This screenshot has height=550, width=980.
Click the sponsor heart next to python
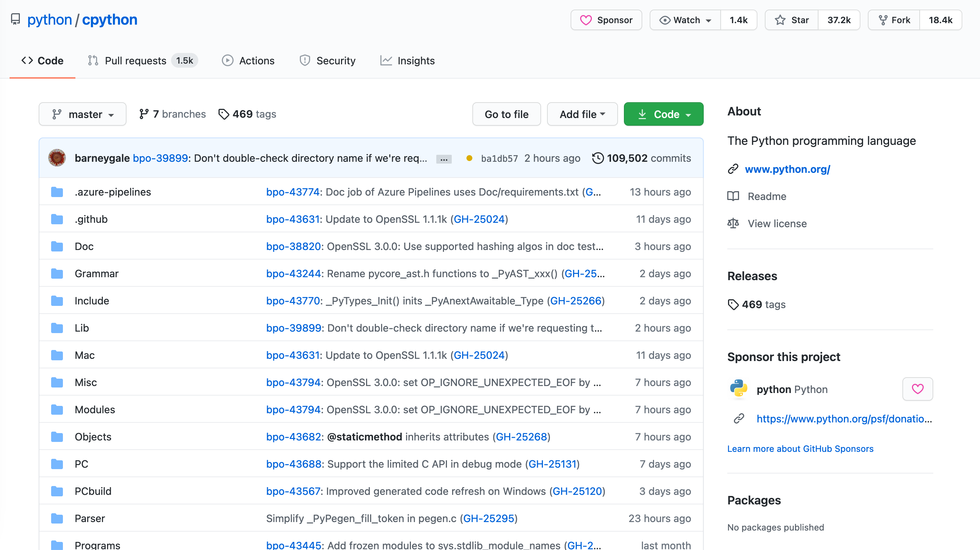917,389
